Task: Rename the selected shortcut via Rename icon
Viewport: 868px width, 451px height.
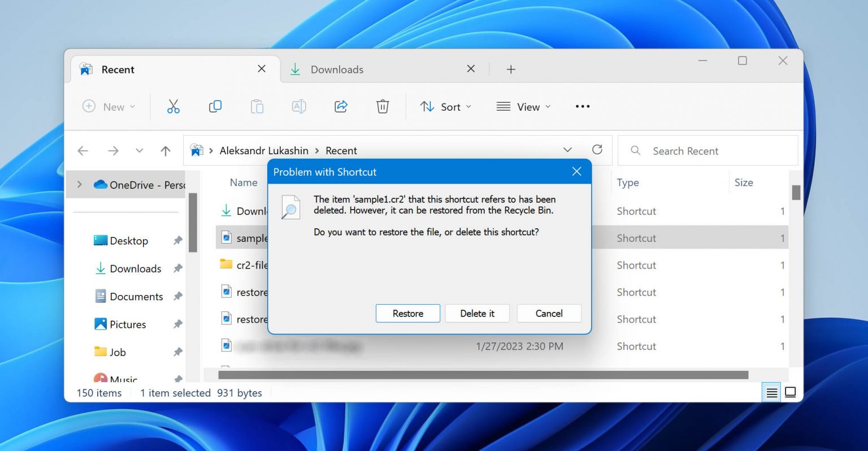Action: pos(299,106)
